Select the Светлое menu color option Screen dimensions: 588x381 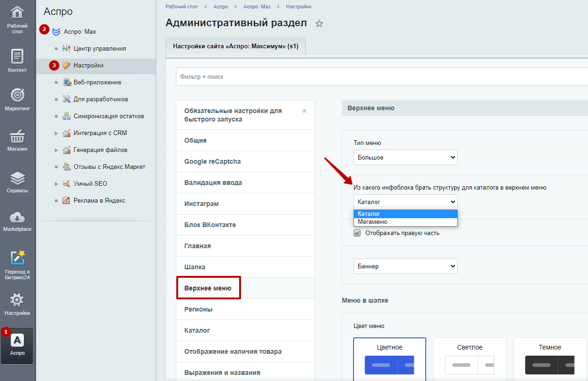tap(470, 359)
